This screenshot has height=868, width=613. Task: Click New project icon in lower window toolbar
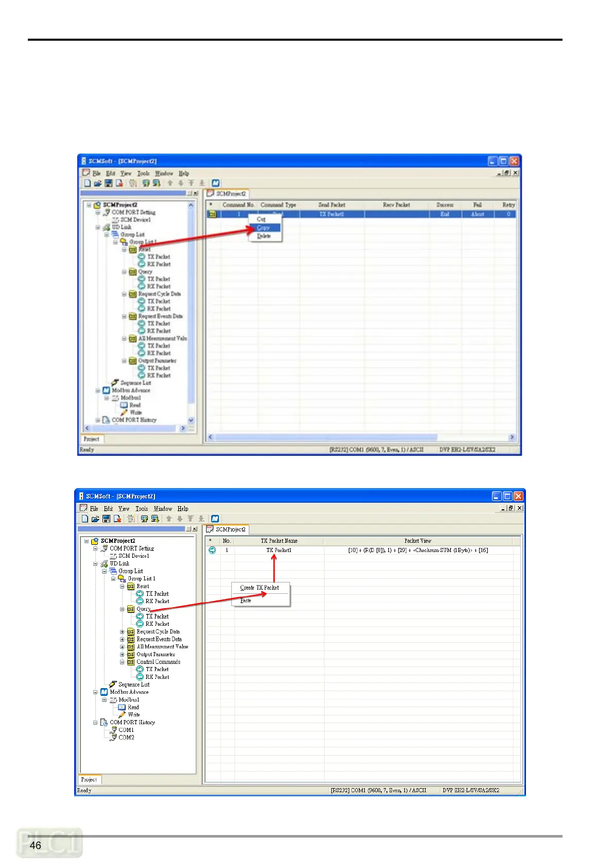(85, 519)
